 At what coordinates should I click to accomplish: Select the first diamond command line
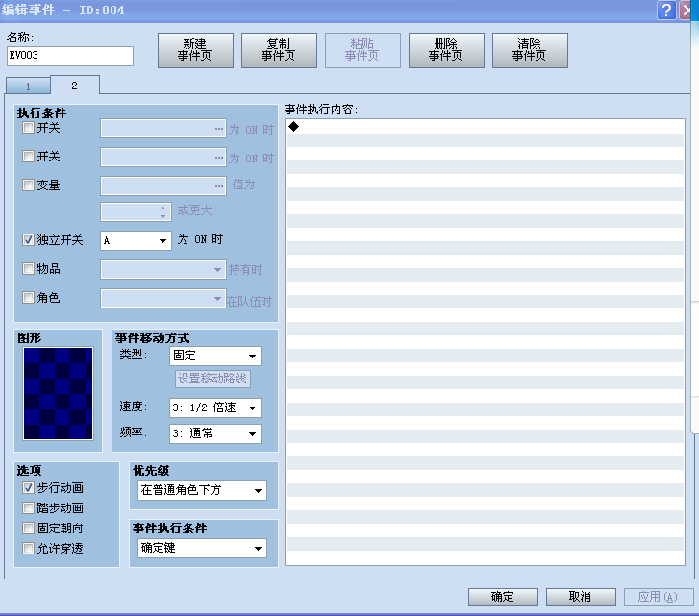[485, 127]
